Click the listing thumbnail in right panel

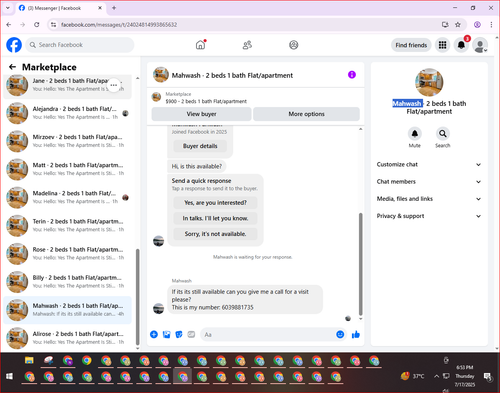pos(429,82)
